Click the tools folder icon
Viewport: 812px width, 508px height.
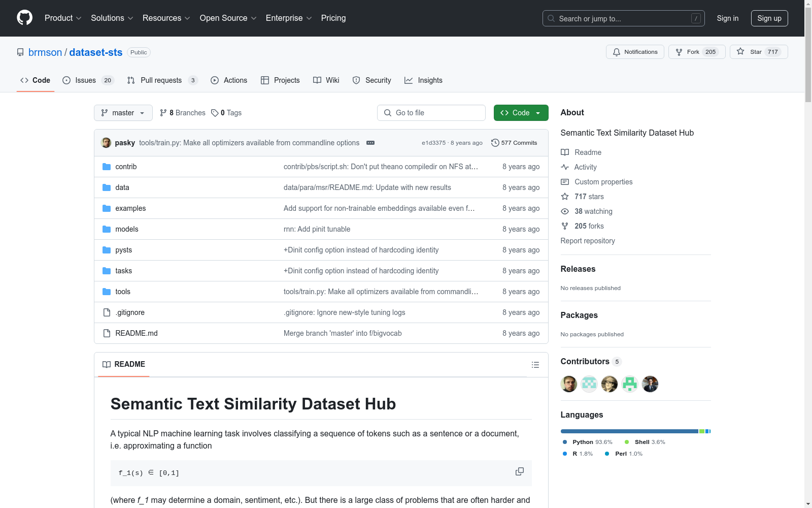107,292
